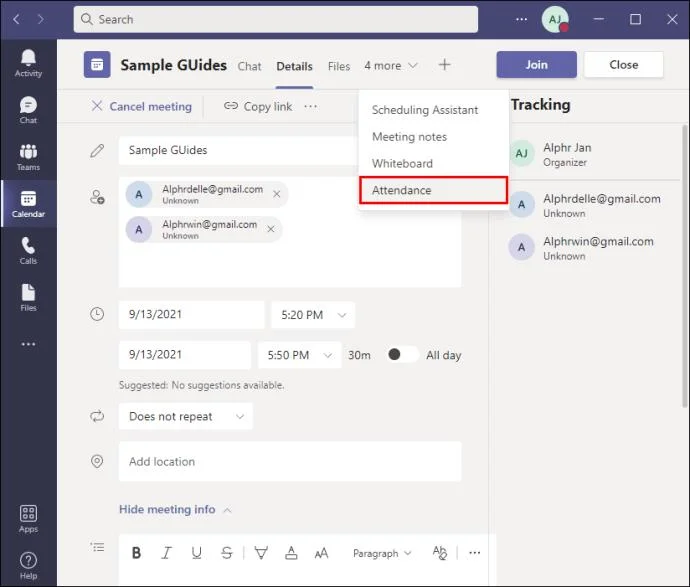Remove Alphrdelle@gmail.com from attendees
The height and width of the screenshot is (587, 690).
pyautogui.click(x=277, y=194)
